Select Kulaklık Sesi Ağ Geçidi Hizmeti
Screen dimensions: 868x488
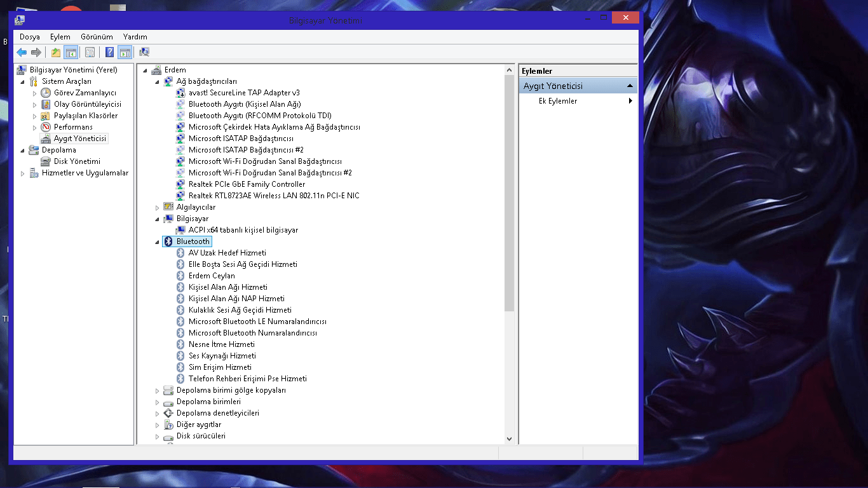pyautogui.click(x=240, y=310)
